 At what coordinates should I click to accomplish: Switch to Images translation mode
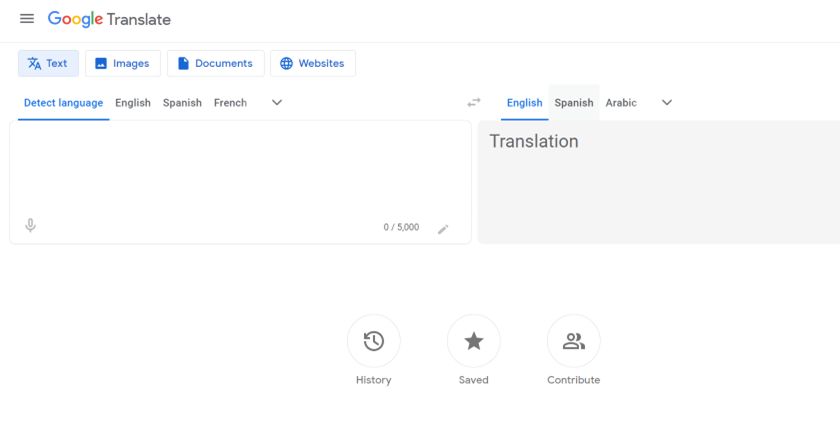(123, 63)
